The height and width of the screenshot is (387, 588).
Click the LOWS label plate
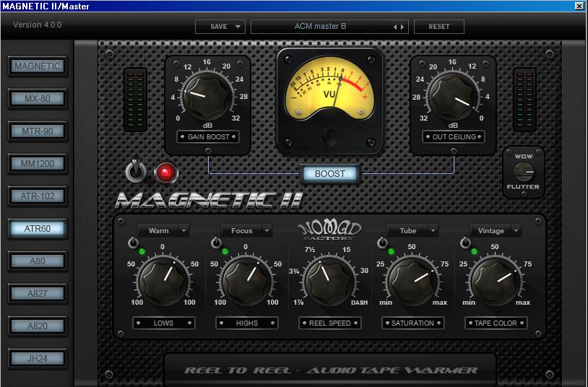click(x=163, y=323)
